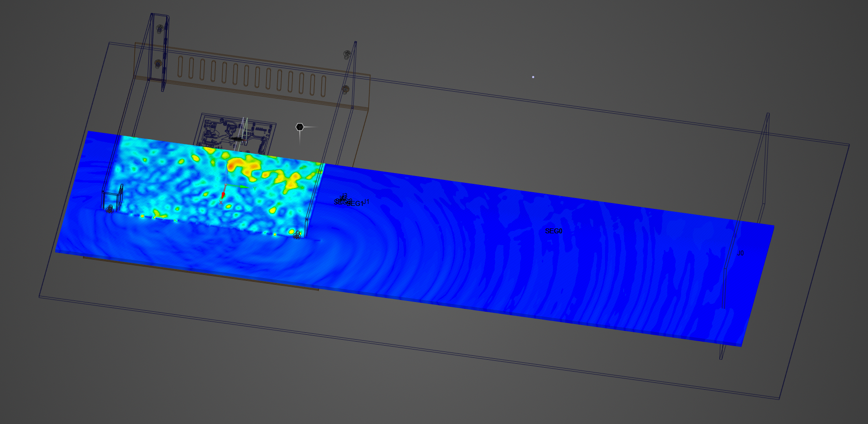
Task: Click the lower screw on left bracket
Action: tap(158, 63)
